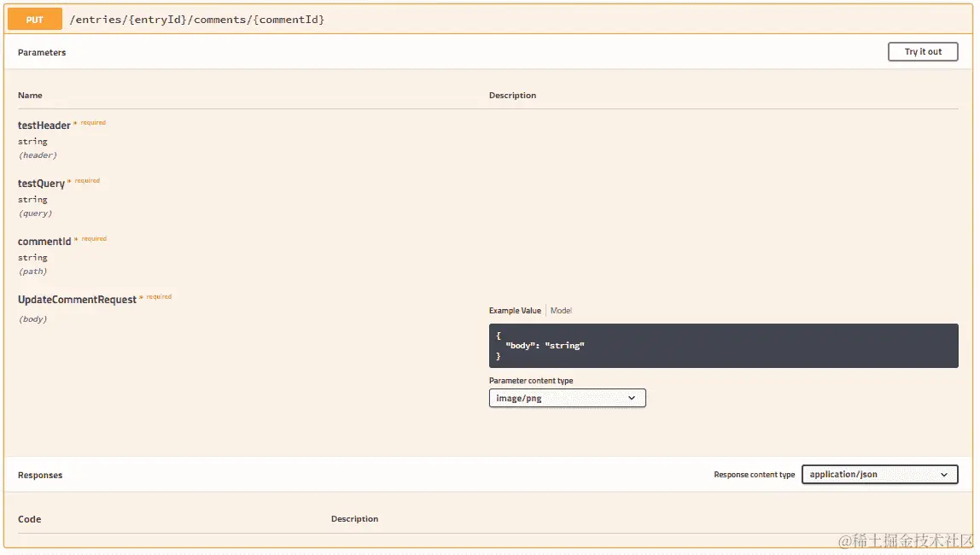Click the testQuery parameter name
The image size is (980, 555).
tap(40, 182)
